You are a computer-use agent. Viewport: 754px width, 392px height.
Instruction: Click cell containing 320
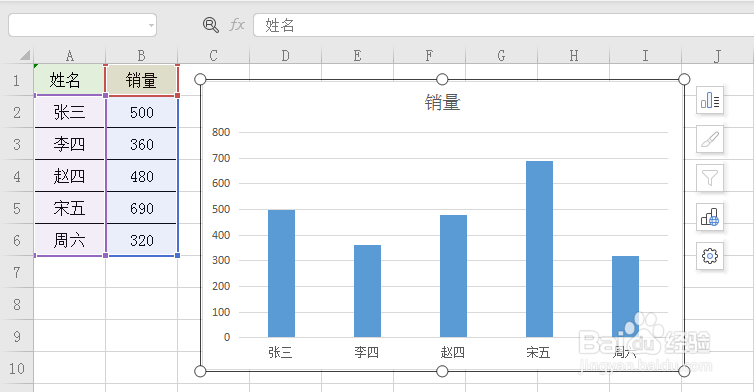click(141, 240)
